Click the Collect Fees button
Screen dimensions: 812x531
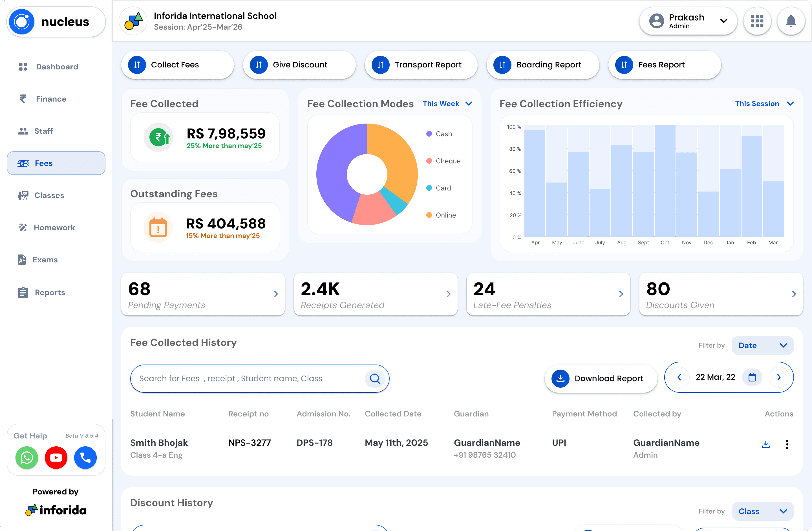pyautogui.click(x=177, y=65)
